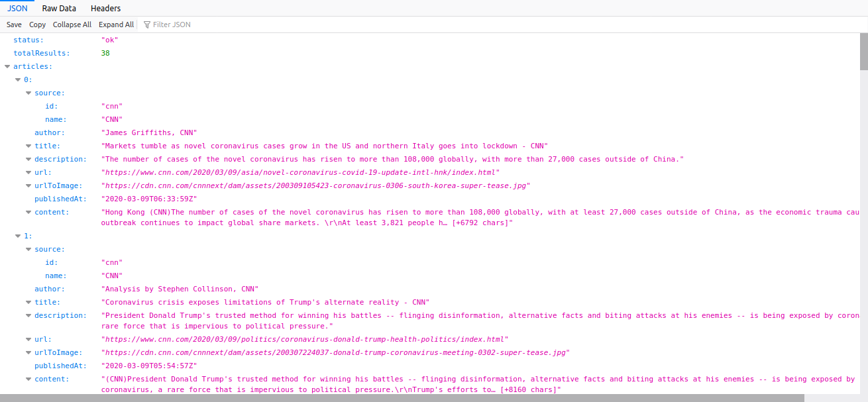Image resolution: width=868 pixels, height=402 pixels.
Task: Select the totalResults key label
Action: tap(42, 53)
